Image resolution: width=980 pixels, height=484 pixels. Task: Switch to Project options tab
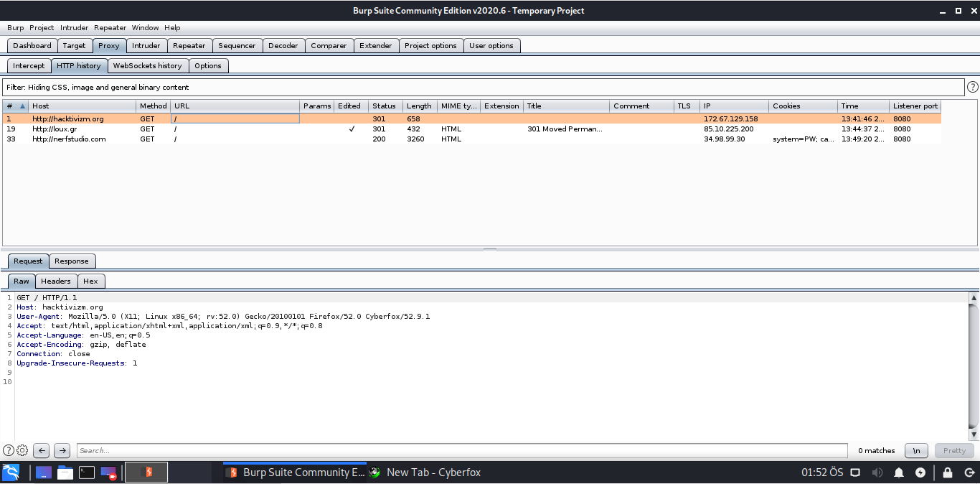pos(430,45)
